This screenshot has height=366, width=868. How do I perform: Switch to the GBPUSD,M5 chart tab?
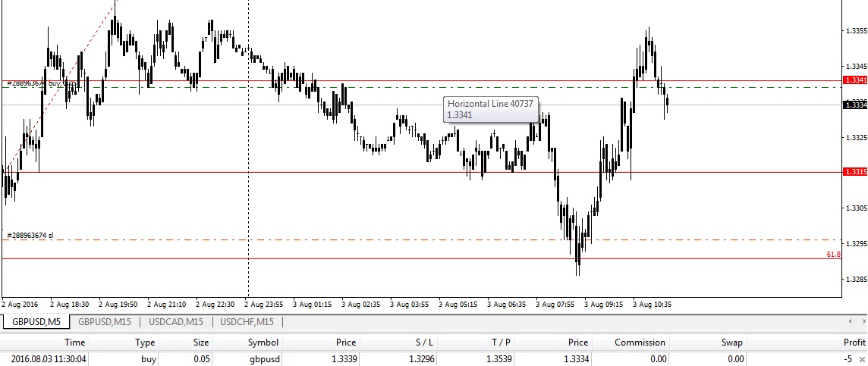(x=36, y=322)
